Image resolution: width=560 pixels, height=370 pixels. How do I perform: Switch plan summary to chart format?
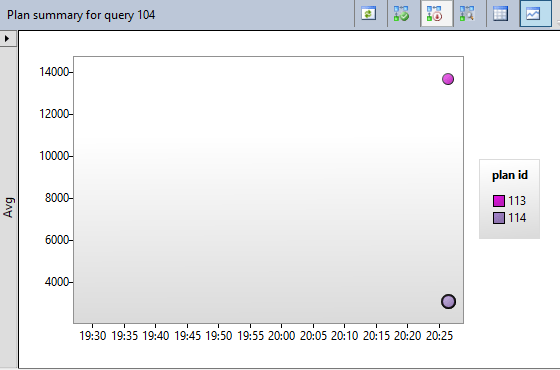point(535,14)
